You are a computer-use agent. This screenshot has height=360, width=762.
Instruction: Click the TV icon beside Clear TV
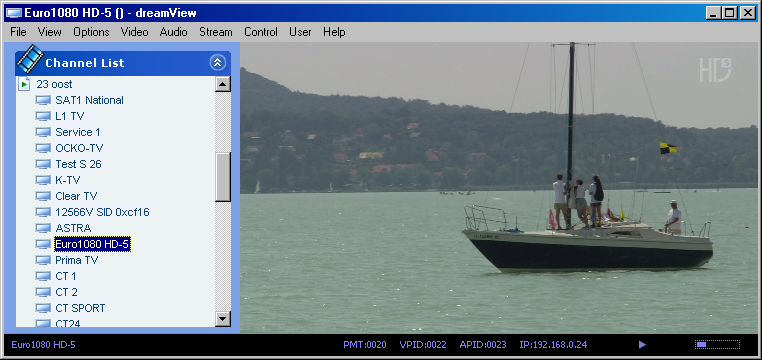coord(43,197)
